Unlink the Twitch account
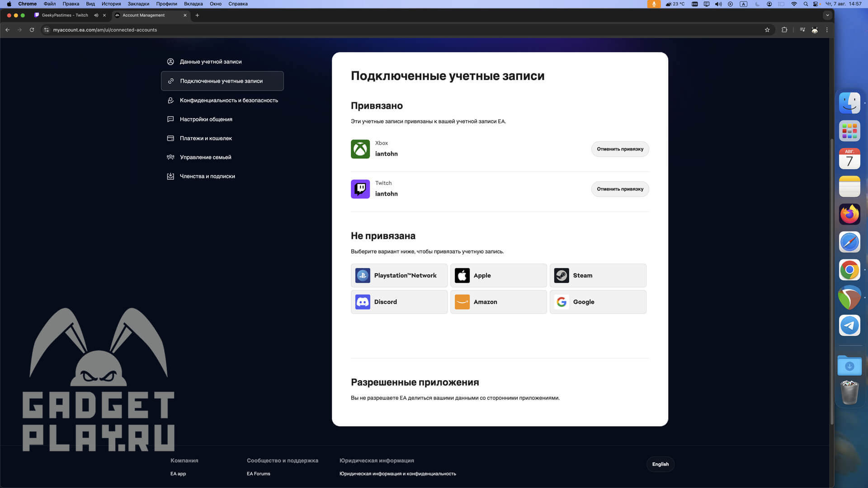 click(620, 189)
